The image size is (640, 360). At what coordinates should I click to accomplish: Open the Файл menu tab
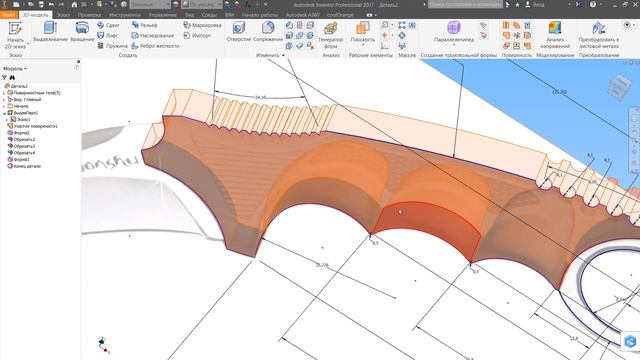(9, 15)
